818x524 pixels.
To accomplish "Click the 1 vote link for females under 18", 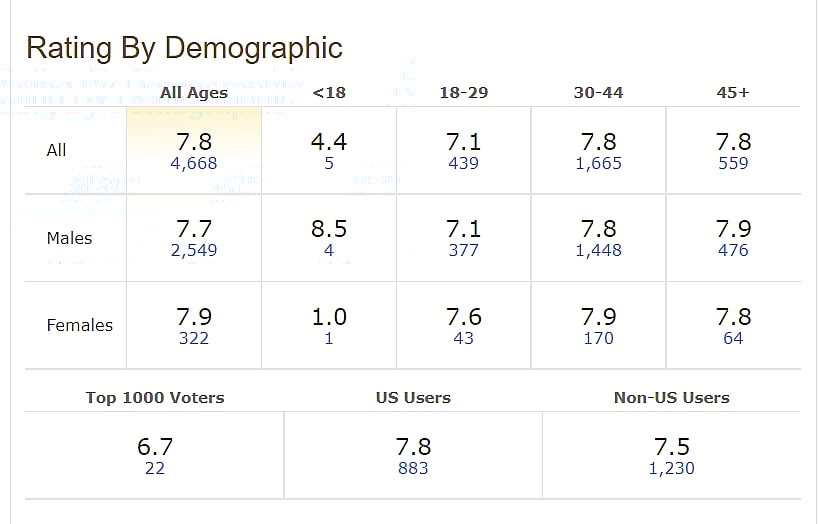I will click(x=329, y=338).
